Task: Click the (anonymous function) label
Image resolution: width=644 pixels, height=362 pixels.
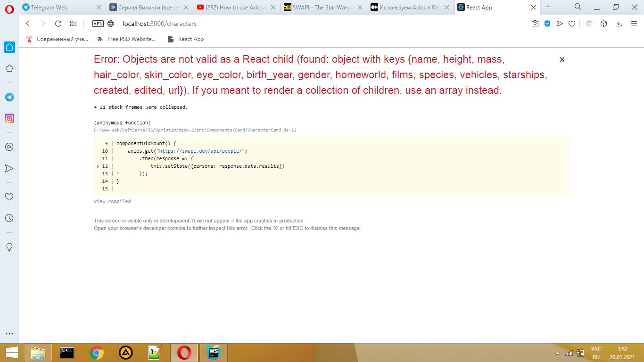Action: 122,123
